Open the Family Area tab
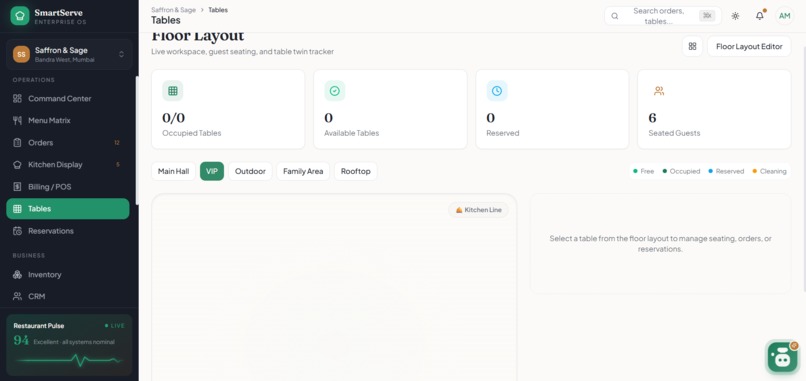806x381 pixels. pos(303,171)
